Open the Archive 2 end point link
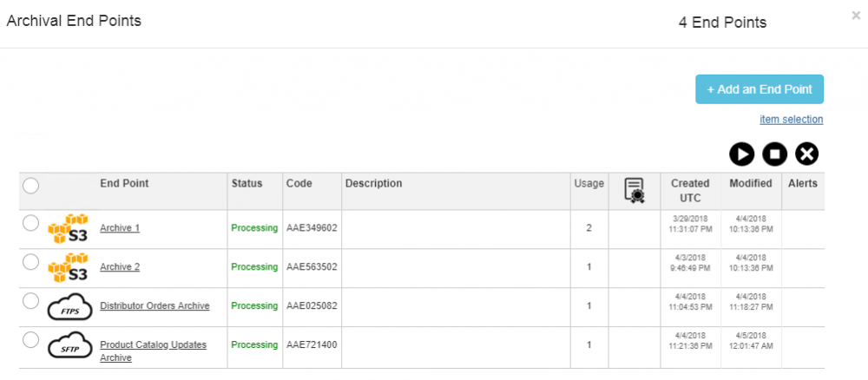Viewport: 868px width, 380px height. coord(120,267)
